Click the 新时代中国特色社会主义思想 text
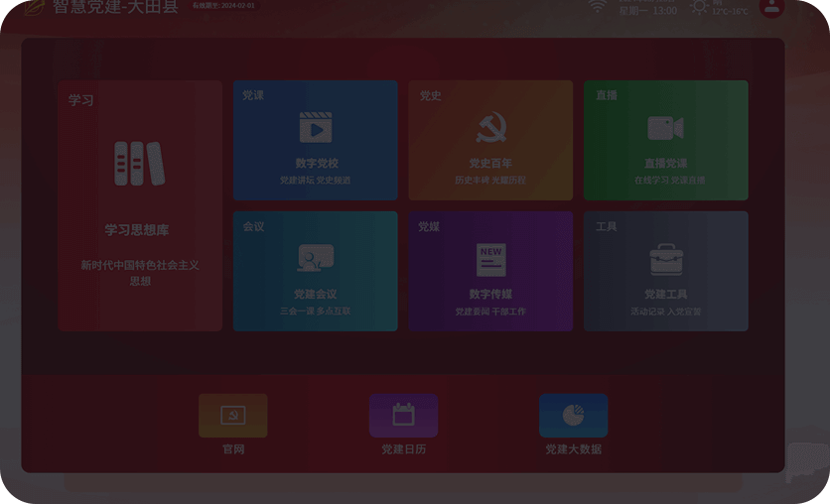 [140, 273]
